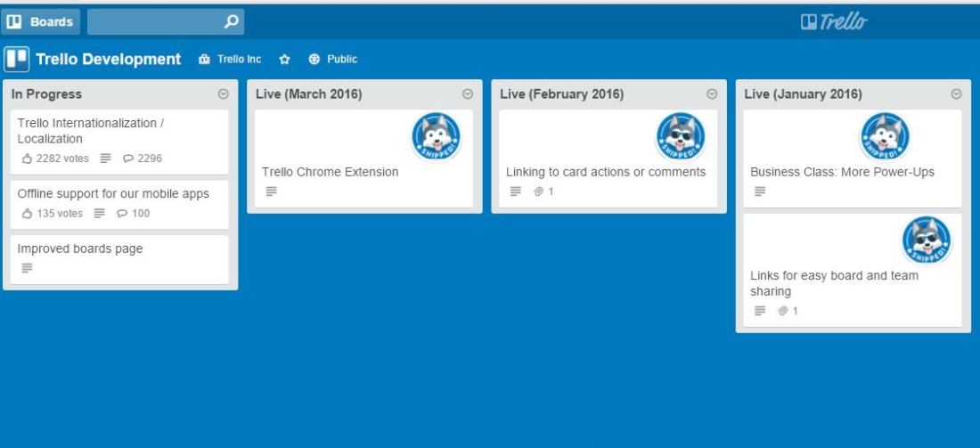980x448 pixels.
Task: Click the briefcase icon beside Trello Inc
Action: click(x=204, y=60)
